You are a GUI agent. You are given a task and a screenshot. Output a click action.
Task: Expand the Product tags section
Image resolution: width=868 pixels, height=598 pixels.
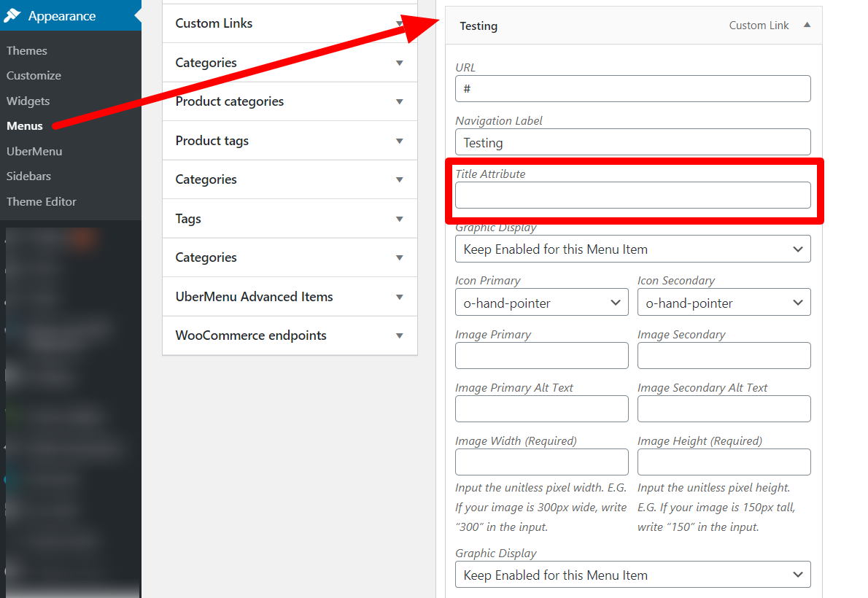pyautogui.click(x=399, y=141)
